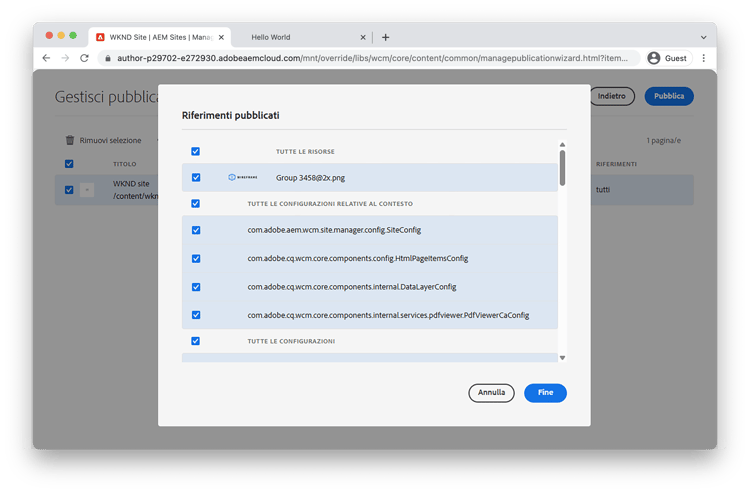750x493 pixels.
Task: Click the Riferimenti column header
Action: coord(616,164)
